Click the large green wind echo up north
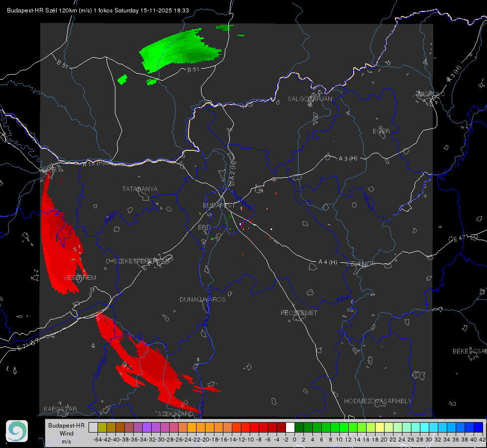The height and width of the screenshot is (448, 487). (180, 50)
